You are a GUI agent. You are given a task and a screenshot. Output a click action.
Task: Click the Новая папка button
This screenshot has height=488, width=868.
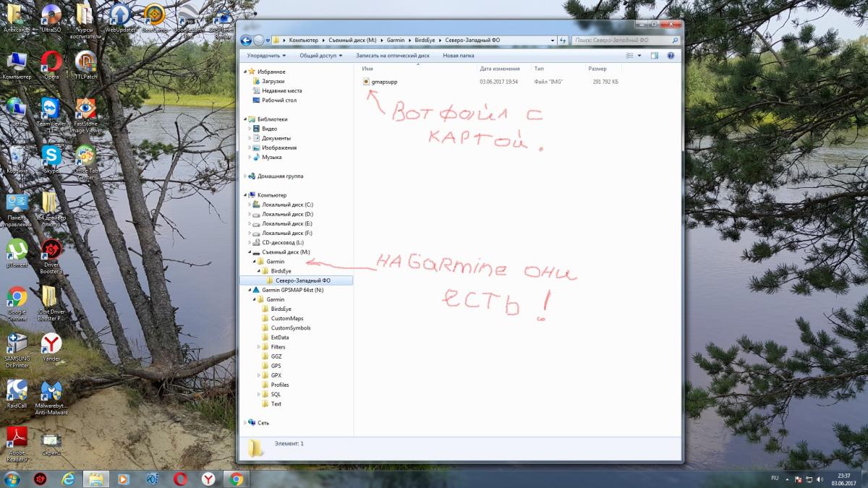pos(458,56)
